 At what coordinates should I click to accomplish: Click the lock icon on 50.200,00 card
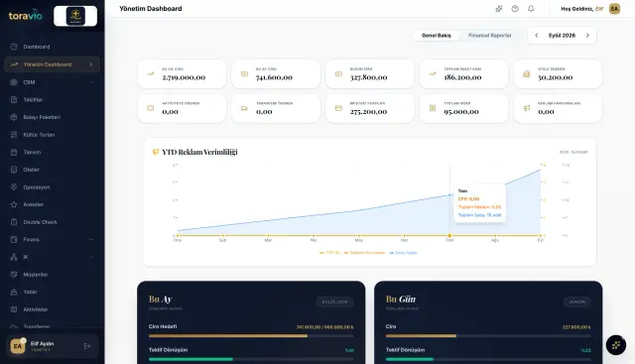pos(527,74)
